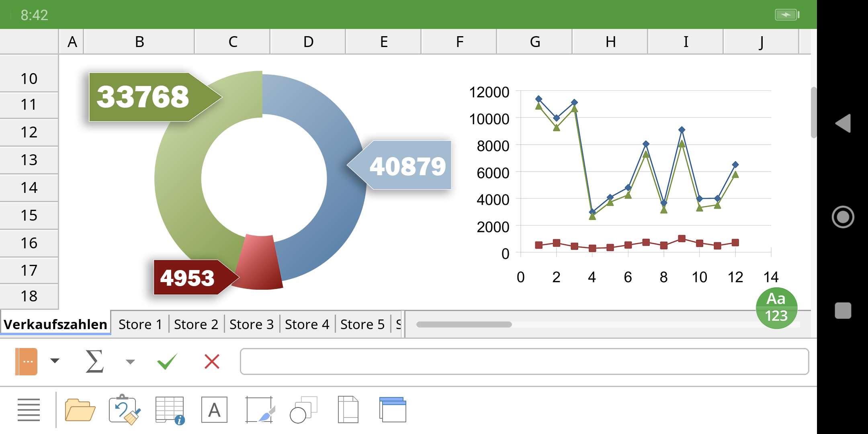
Task: Open the window view icon
Action: pos(393,410)
